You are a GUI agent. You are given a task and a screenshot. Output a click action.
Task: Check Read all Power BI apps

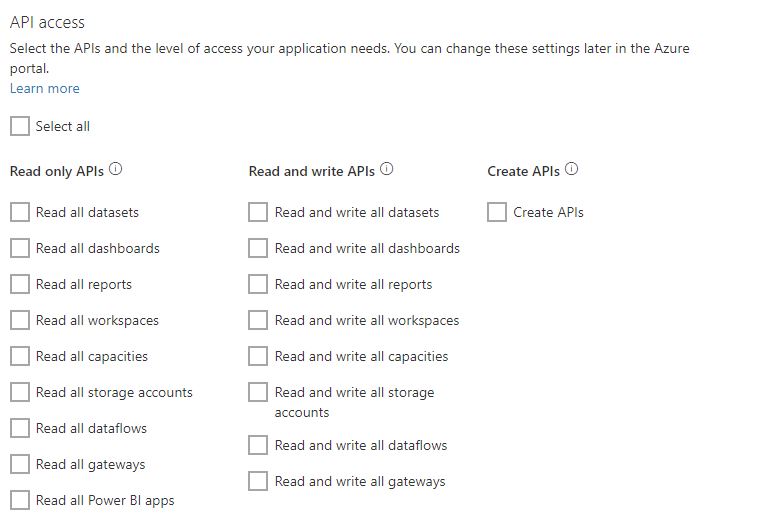pos(20,500)
